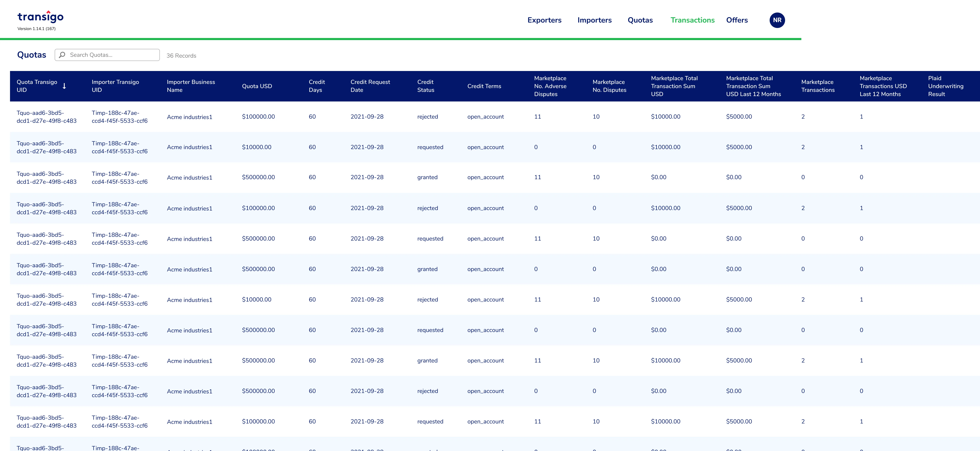Viewport: 980px width, 451px height.
Task: Sort by Plaid Underwriting Result header
Action: (945, 86)
